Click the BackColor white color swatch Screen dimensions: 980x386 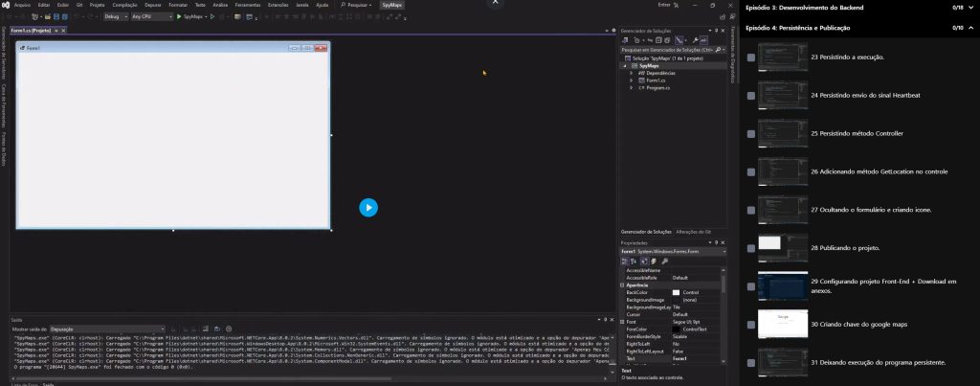pyautogui.click(x=676, y=293)
